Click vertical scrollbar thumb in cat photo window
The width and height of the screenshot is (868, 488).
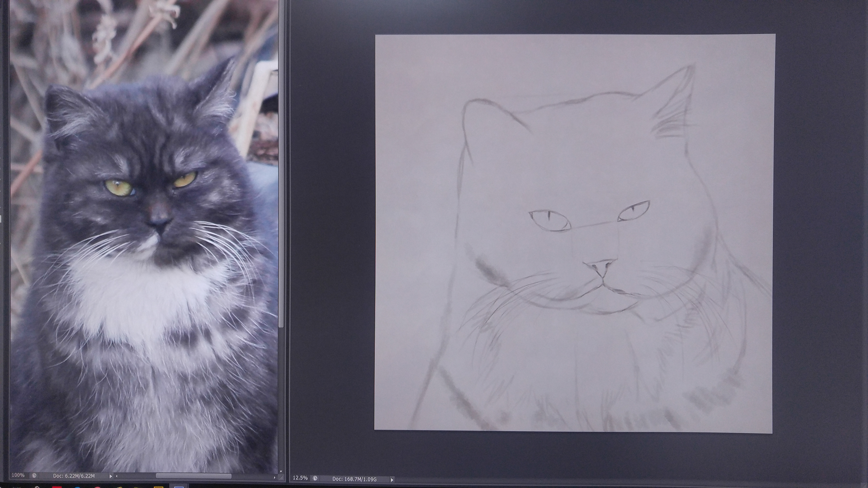coord(281,163)
